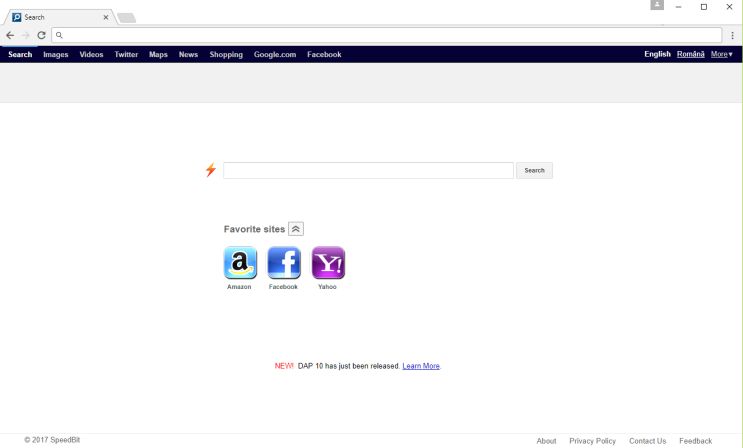Switch to Videos search
Viewport: 743px width, 448px height.
[x=91, y=55]
